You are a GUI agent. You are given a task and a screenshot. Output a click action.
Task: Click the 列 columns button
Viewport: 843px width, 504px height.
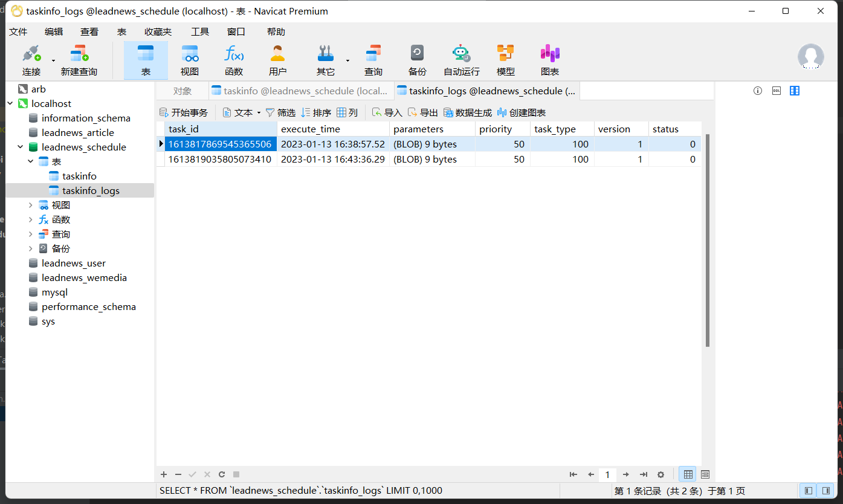point(347,112)
